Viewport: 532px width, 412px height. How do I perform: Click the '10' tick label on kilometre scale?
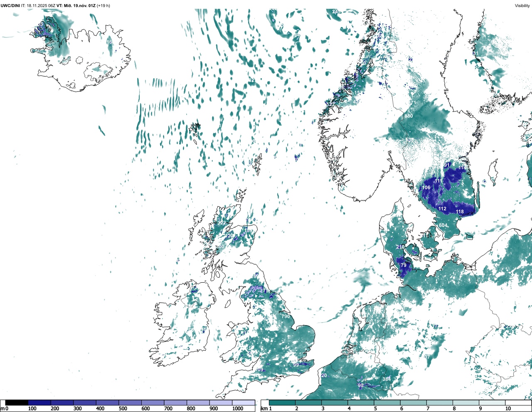pyautogui.click(x=508, y=409)
